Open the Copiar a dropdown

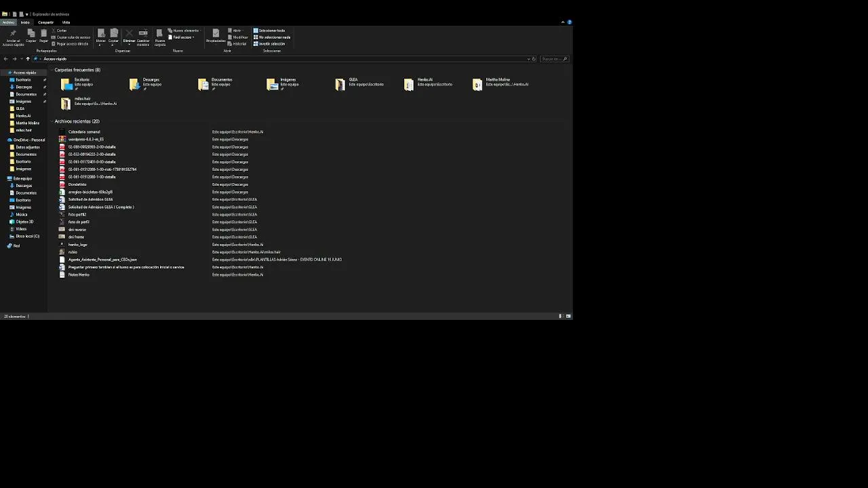click(114, 37)
